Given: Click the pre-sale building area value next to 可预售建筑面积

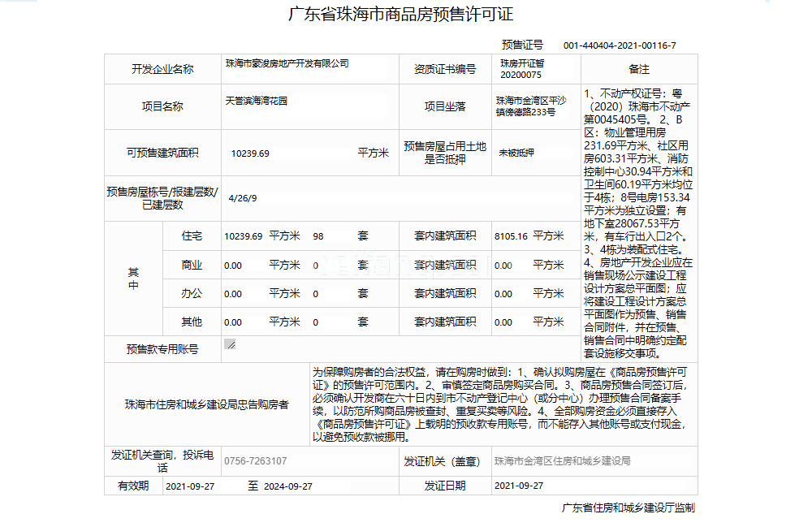Looking at the screenshot, I should pos(250,153).
